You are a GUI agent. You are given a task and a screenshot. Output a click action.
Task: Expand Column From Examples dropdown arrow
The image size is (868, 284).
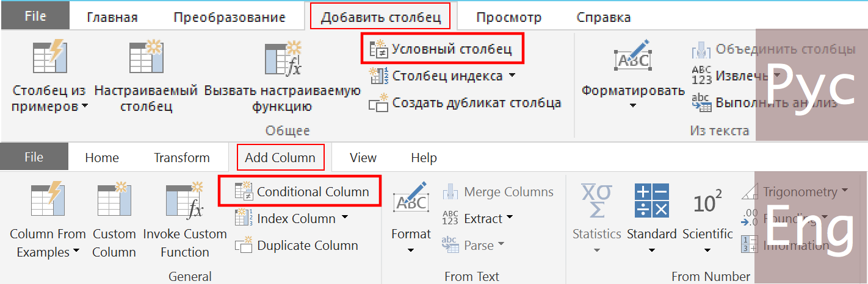tap(76, 252)
